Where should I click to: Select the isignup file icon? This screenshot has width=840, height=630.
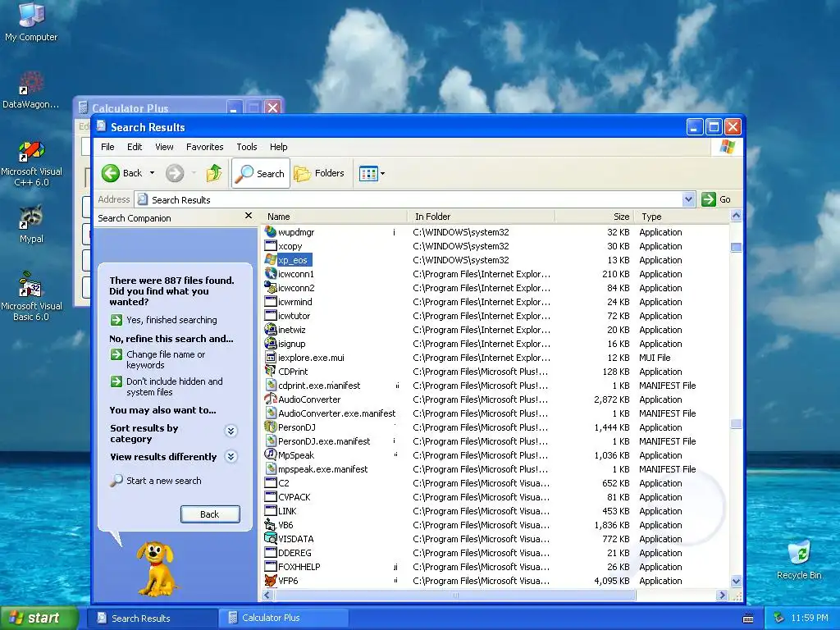pos(271,344)
